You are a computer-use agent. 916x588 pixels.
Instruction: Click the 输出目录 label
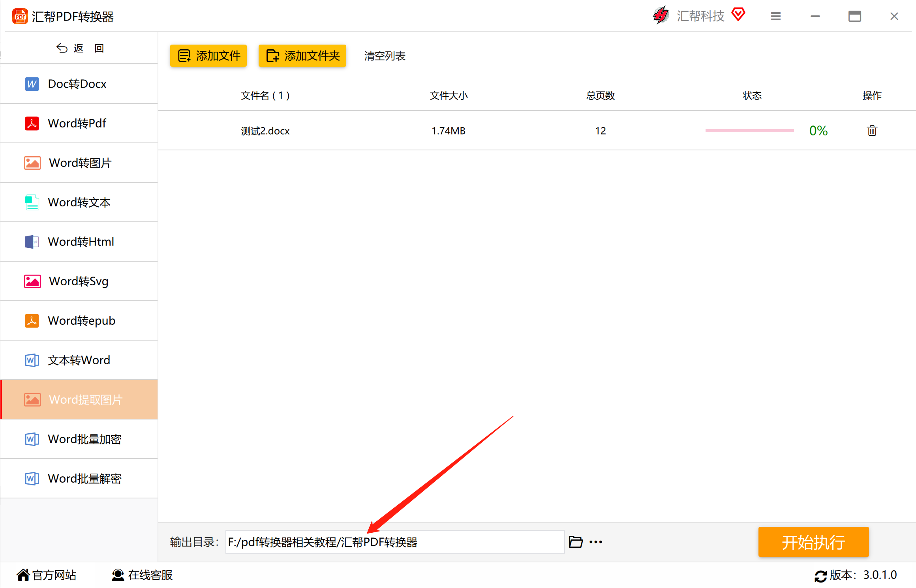click(x=194, y=542)
